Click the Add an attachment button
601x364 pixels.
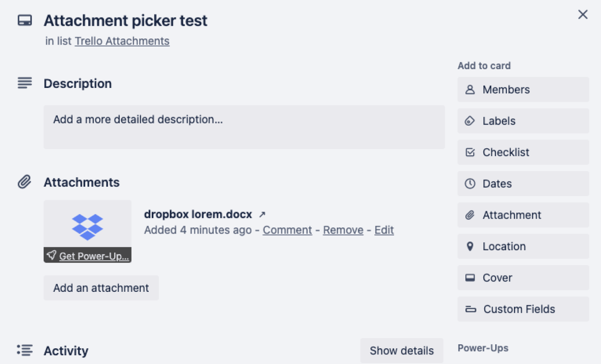[101, 288]
